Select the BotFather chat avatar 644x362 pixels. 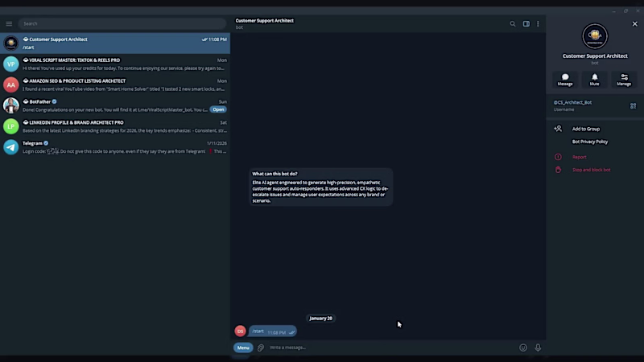(11, 105)
